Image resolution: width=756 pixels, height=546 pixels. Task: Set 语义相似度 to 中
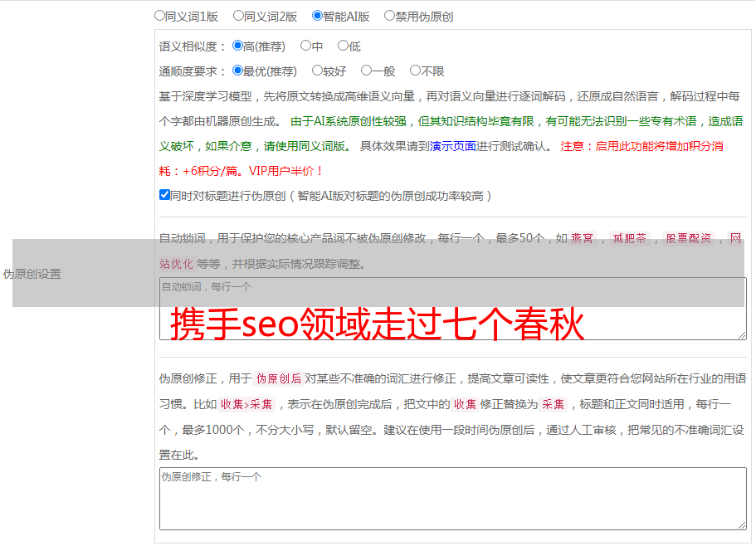tap(305, 46)
